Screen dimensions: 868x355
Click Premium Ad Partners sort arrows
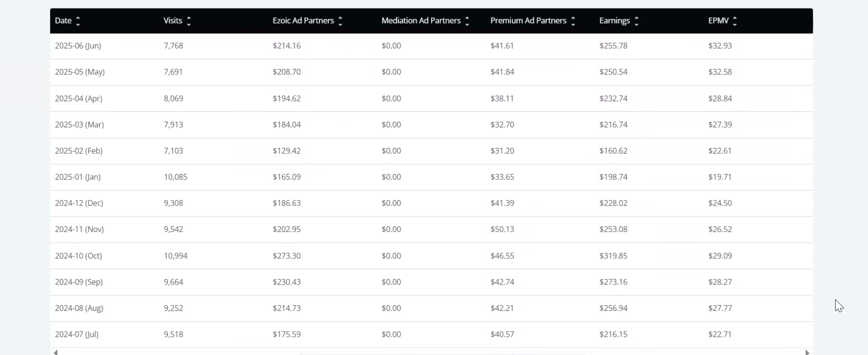pos(573,21)
